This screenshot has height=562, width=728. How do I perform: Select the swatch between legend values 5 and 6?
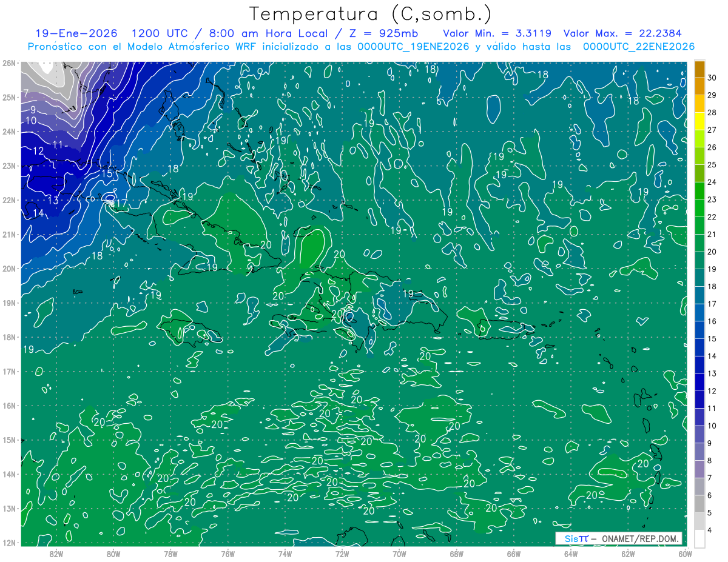click(699, 504)
